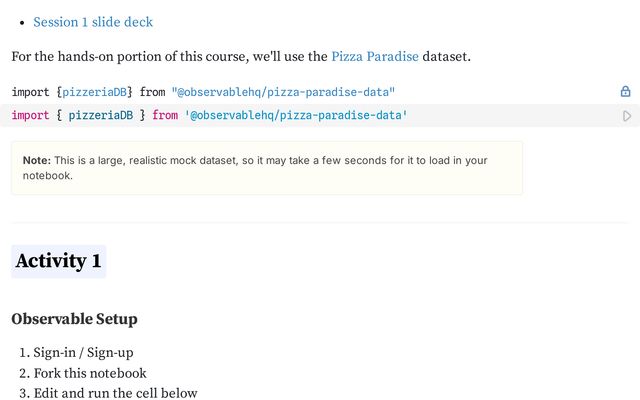Click the rendered import pizzeriaDB output line
Image resolution: width=640 pixels, height=400 pixels.
pos(203,92)
